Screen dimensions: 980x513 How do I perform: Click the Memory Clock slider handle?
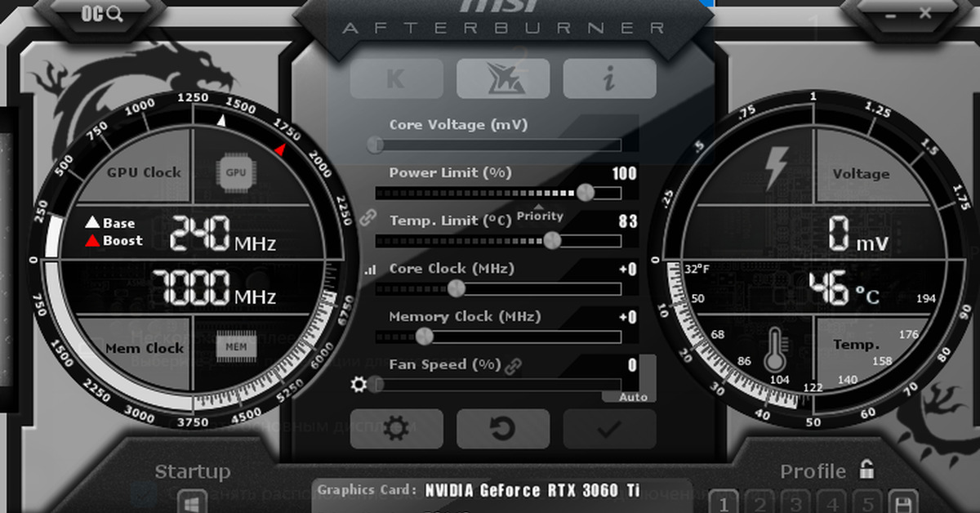pyautogui.click(x=424, y=336)
